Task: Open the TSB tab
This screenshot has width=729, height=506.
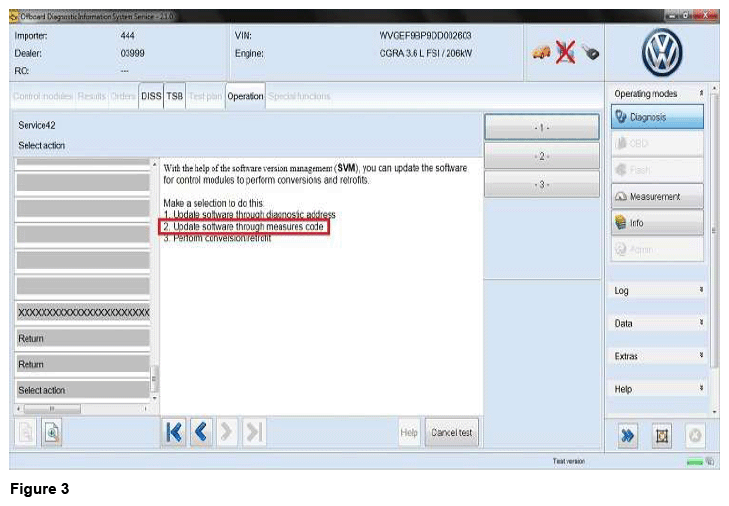Action: (x=175, y=96)
